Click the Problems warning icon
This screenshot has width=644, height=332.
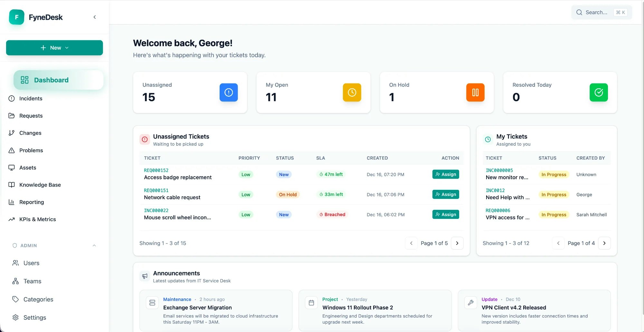click(12, 150)
